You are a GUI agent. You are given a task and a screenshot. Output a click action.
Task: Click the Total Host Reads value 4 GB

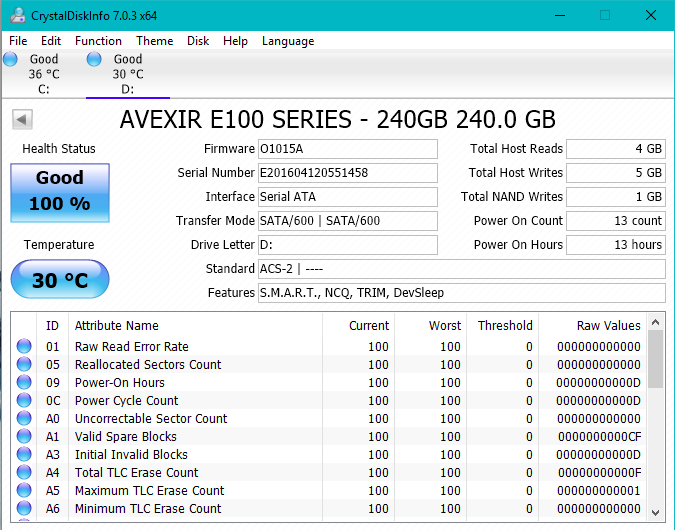coord(616,149)
